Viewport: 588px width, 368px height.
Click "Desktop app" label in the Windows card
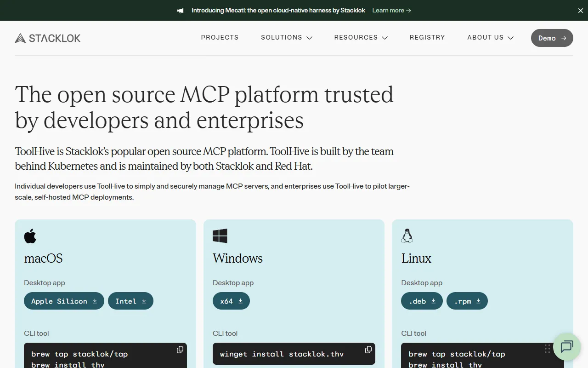coord(233,283)
